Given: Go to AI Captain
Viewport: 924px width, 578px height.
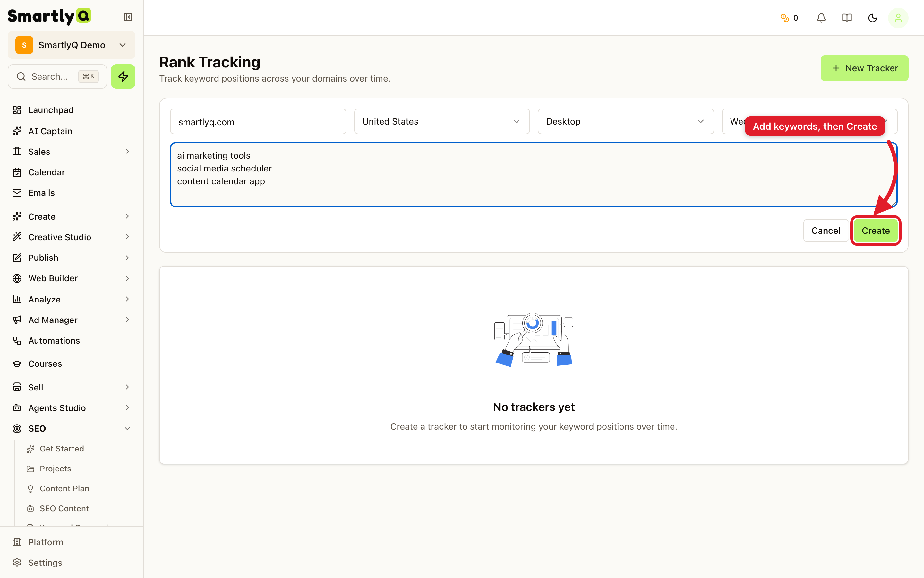Looking at the screenshot, I should point(50,131).
